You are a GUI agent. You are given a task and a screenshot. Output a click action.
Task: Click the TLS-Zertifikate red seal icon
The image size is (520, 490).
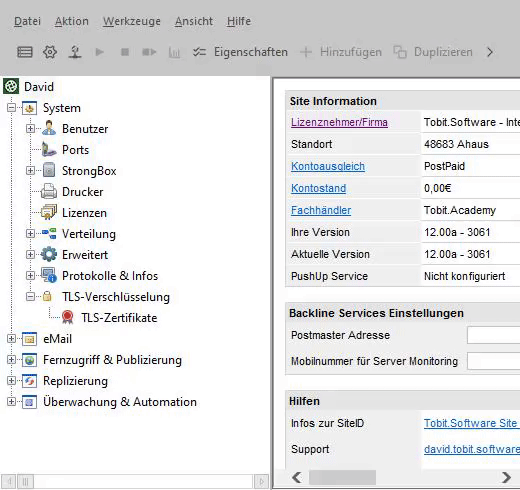(68, 317)
